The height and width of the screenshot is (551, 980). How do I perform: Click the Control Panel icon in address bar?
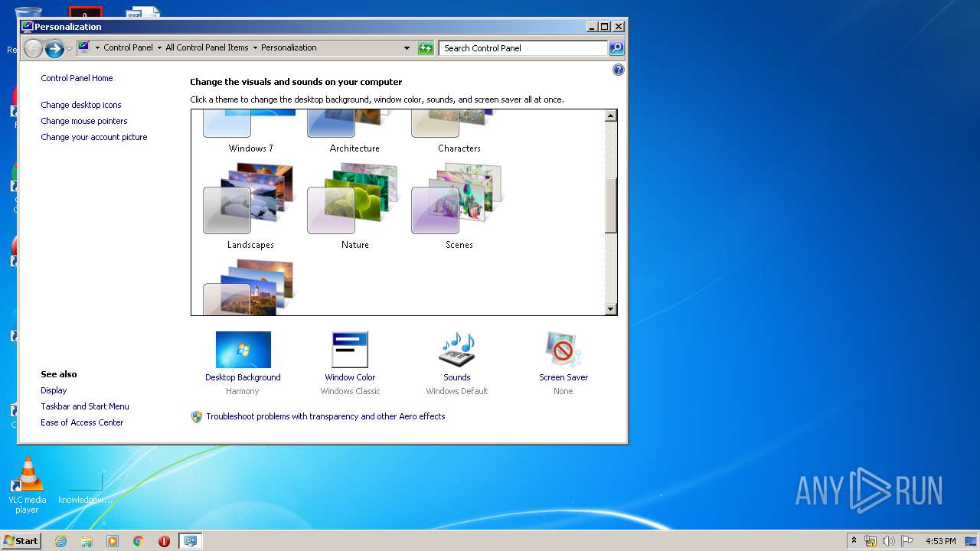tap(83, 47)
